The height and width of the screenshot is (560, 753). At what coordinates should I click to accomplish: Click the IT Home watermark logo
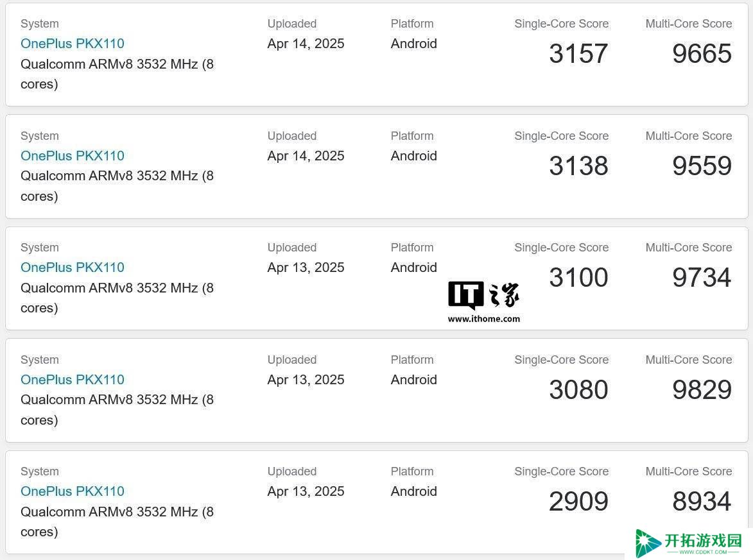pos(483,294)
